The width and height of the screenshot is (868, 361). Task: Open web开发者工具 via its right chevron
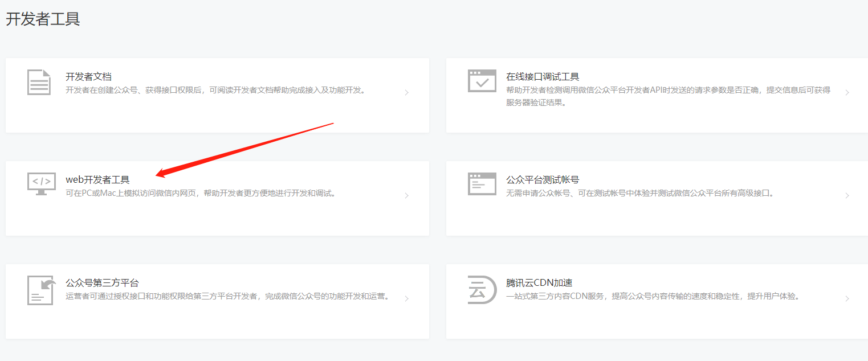(406, 195)
